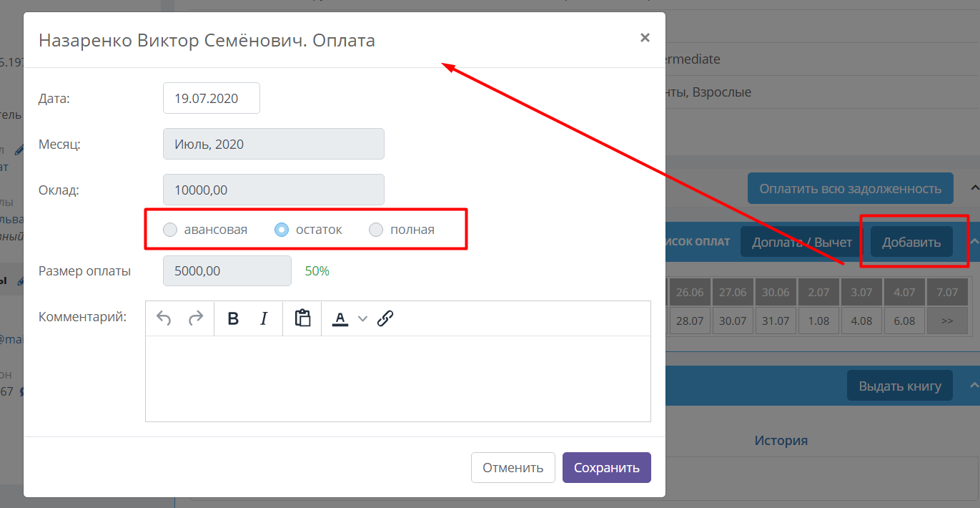This screenshot has height=508, width=980.
Task: Select the 4.07 date cell
Action: click(x=904, y=292)
